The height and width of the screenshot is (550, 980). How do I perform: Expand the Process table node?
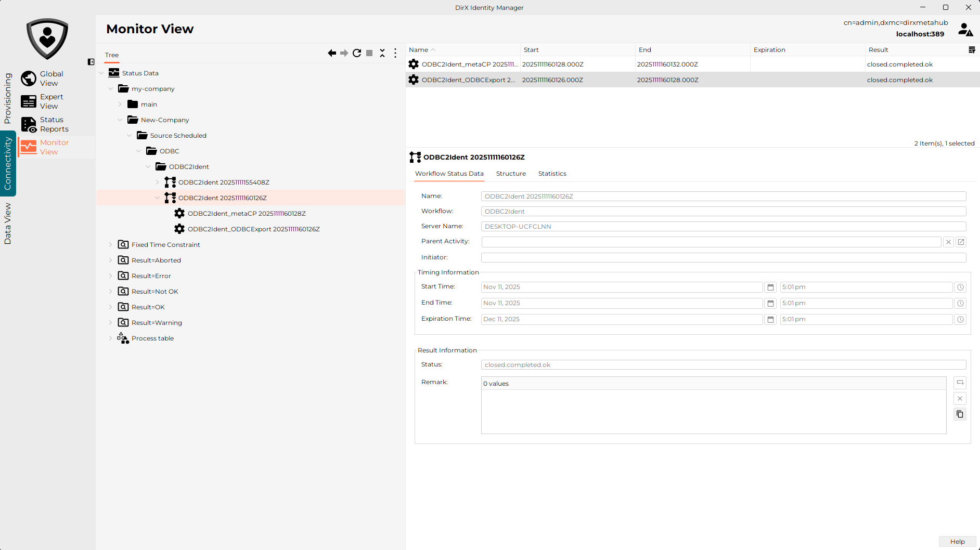pos(110,338)
